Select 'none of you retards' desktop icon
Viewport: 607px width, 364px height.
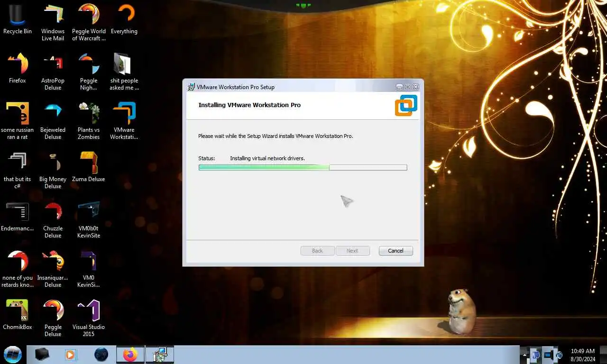coord(18,269)
